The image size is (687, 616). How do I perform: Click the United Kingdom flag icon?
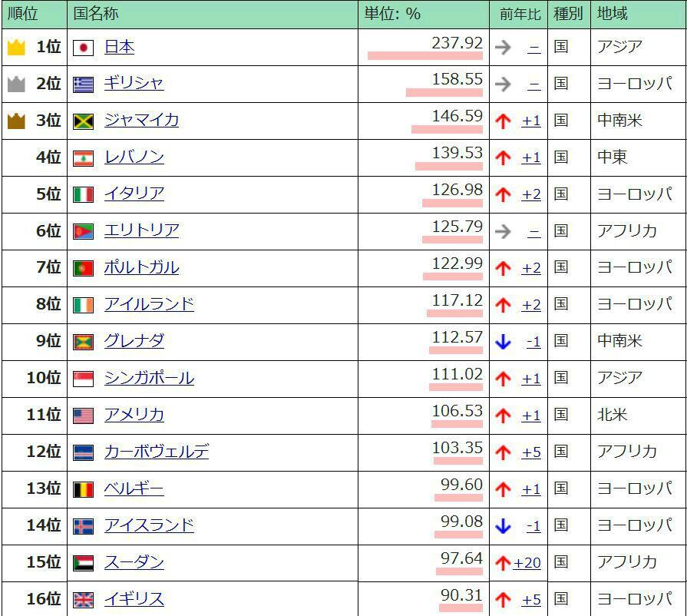pos(83,600)
